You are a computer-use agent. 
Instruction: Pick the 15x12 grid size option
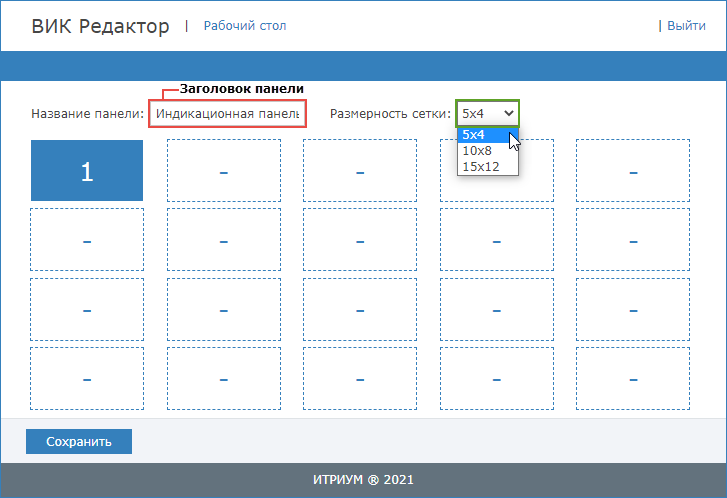pos(480,167)
